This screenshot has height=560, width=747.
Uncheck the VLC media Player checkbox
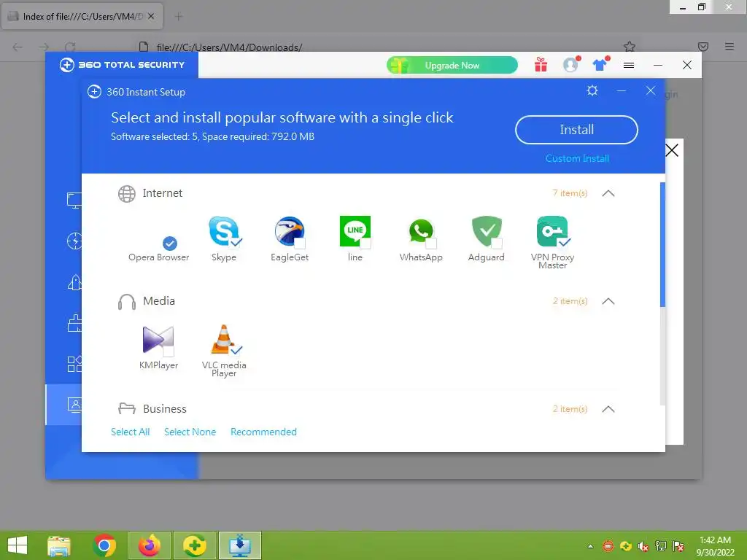coord(235,351)
